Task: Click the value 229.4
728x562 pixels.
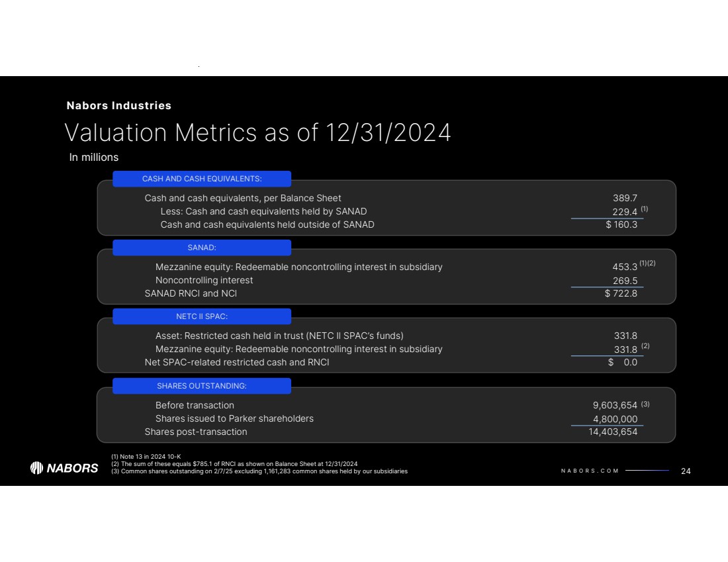Action: 625,212
